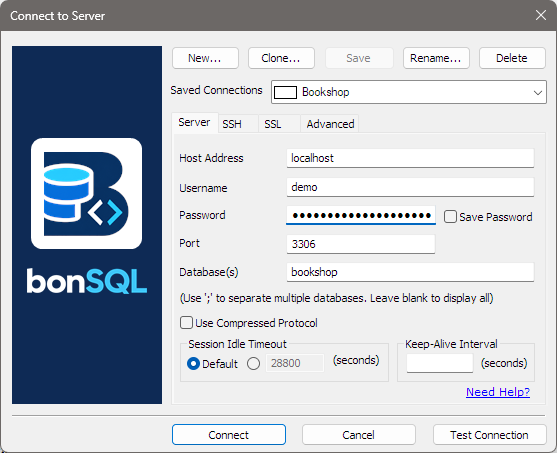Focus the Host Address field
Screen dimensions: 557x453
410,158
